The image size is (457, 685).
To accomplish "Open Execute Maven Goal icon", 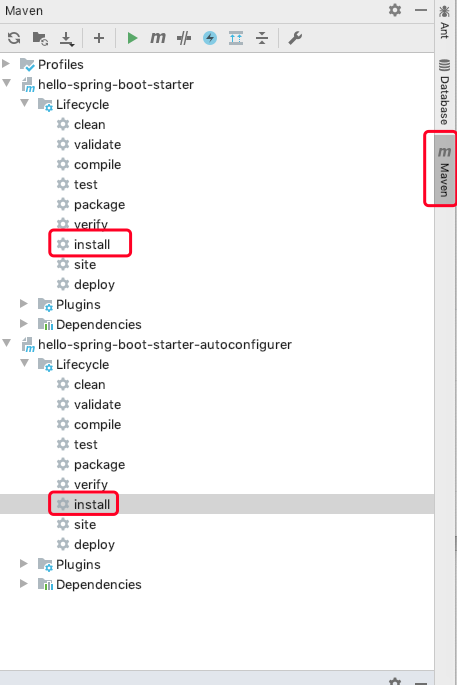I will (x=158, y=38).
